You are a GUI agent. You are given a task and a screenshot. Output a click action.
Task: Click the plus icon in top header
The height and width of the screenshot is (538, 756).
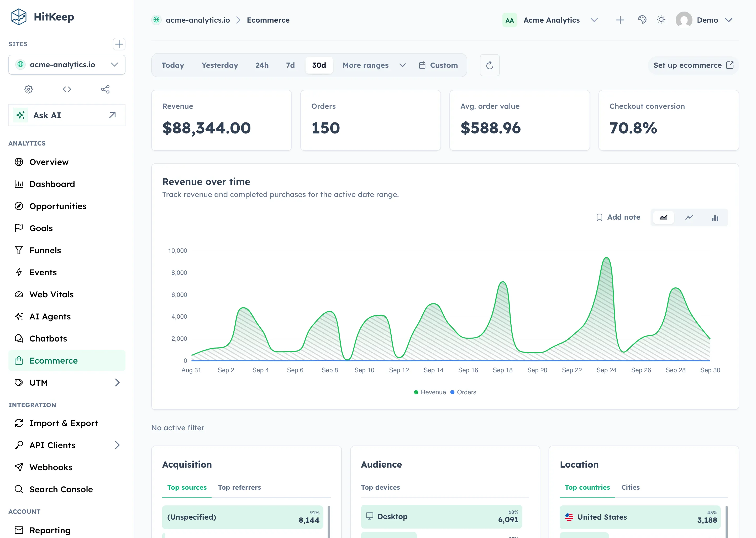620,20
